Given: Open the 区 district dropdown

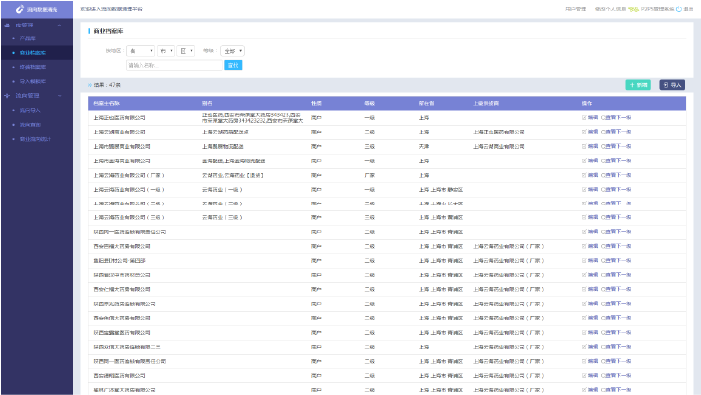Looking at the screenshot, I should (x=186, y=51).
